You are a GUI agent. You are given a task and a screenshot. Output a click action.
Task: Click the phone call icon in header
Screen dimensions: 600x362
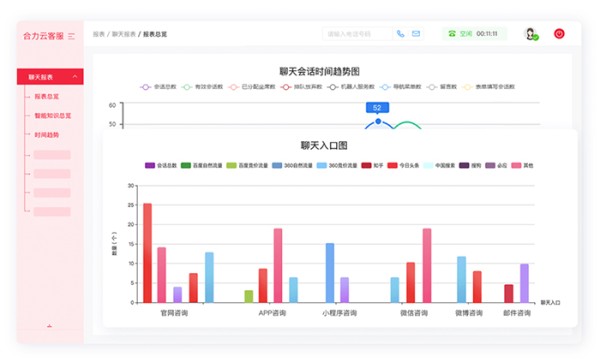click(400, 34)
